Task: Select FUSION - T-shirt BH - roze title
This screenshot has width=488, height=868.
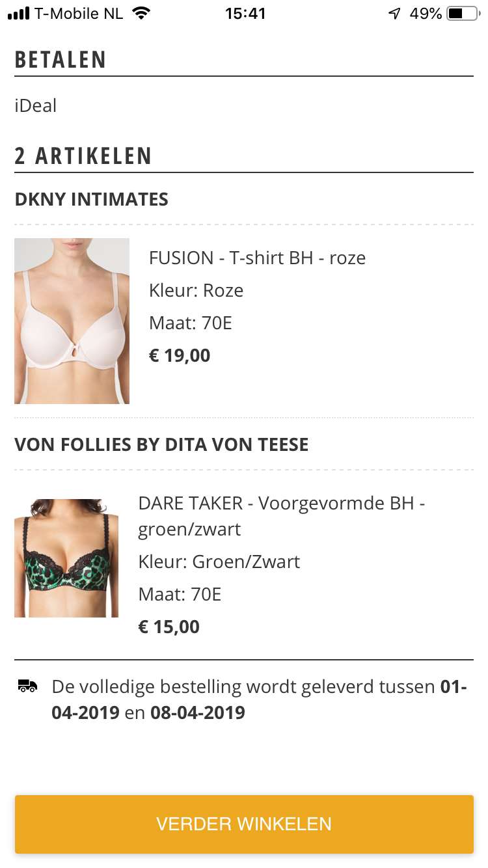Action: (x=257, y=258)
